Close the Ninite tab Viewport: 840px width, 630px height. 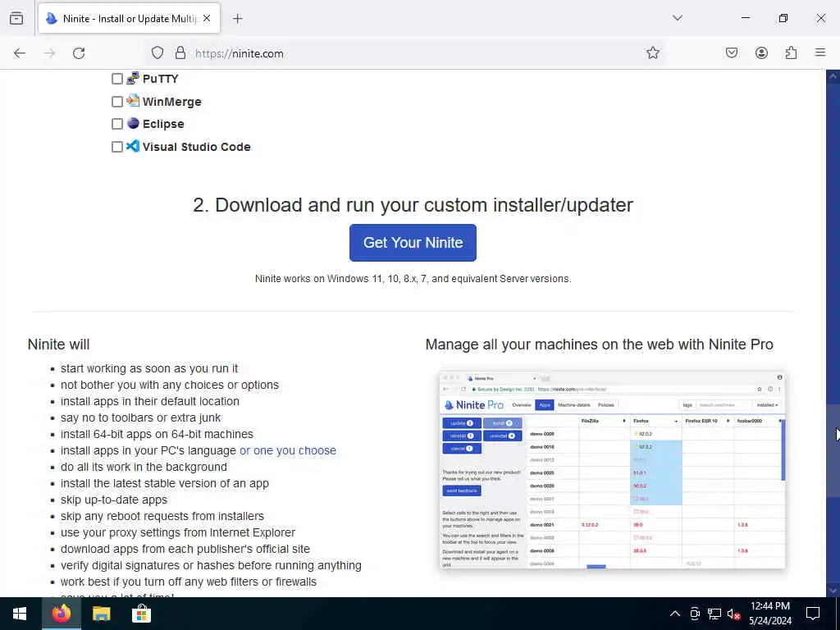click(x=207, y=19)
